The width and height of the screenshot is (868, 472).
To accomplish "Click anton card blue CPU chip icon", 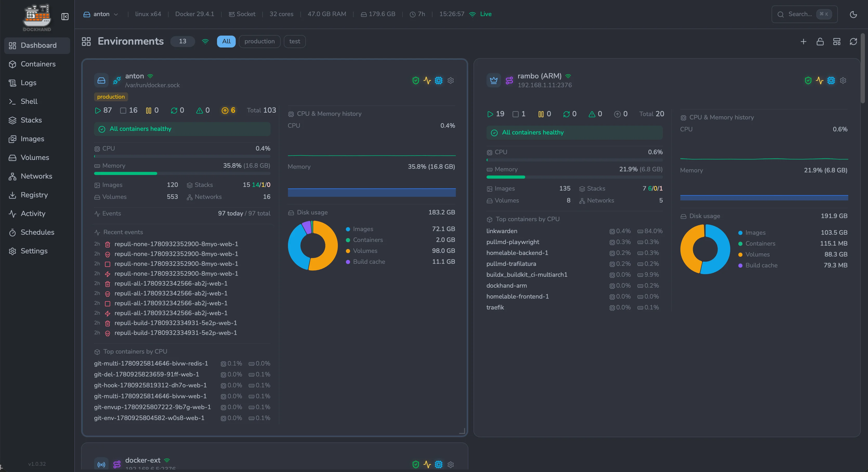I will 438,80.
